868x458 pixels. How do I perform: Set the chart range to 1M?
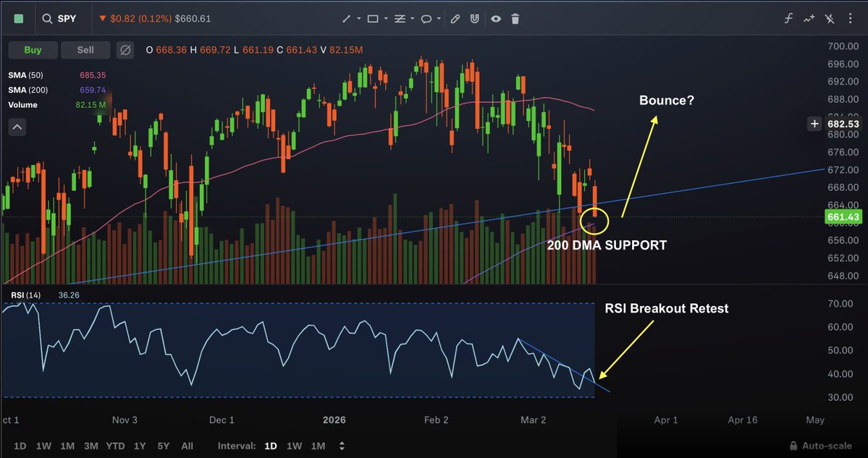(x=67, y=446)
